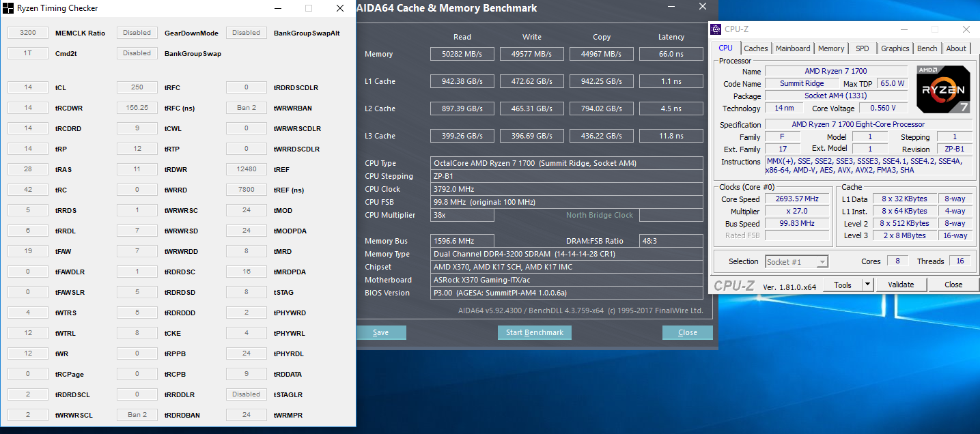Click the DRAM:FSB Ratio field 48:3
Viewport: 980px width, 434px height.
point(671,241)
